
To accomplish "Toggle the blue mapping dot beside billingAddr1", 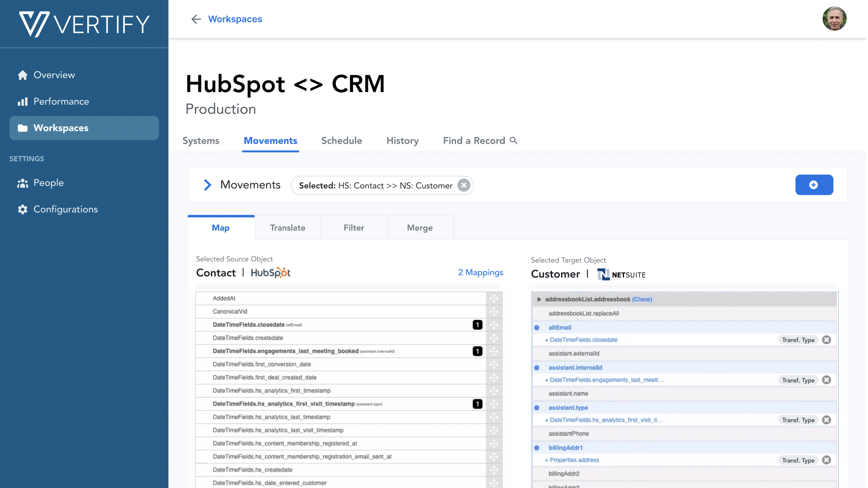I will 537,447.
